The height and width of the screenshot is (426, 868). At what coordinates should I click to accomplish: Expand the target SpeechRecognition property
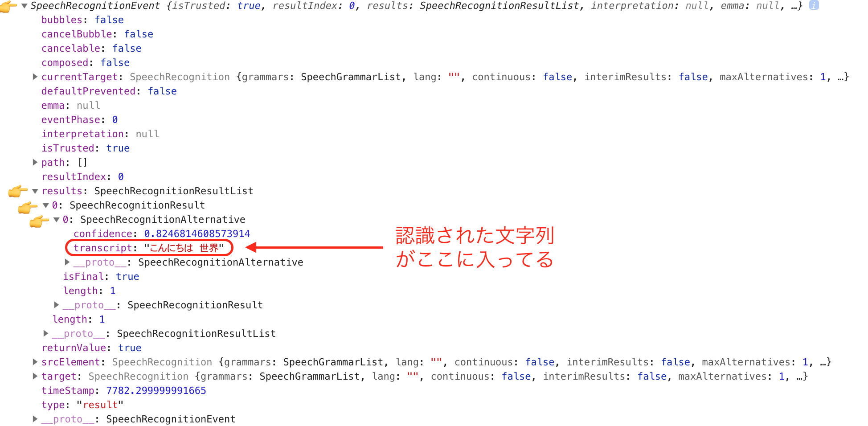[x=35, y=376]
